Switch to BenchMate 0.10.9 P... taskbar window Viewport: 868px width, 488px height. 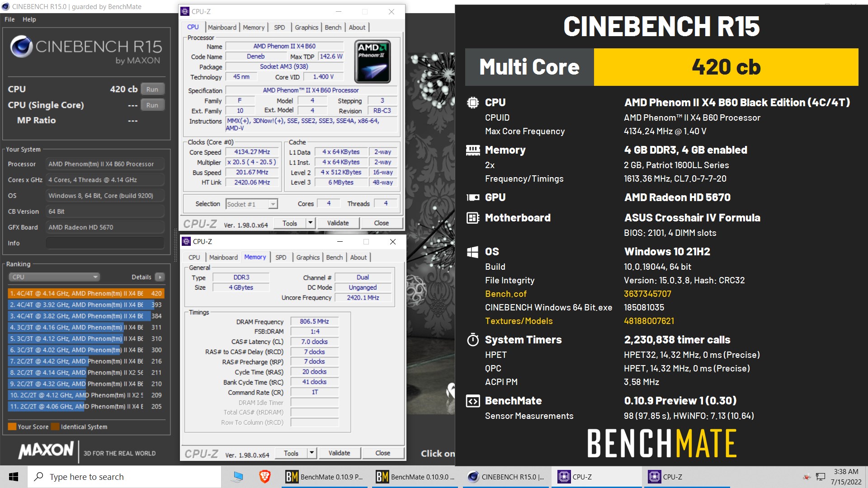click(325, 477)
